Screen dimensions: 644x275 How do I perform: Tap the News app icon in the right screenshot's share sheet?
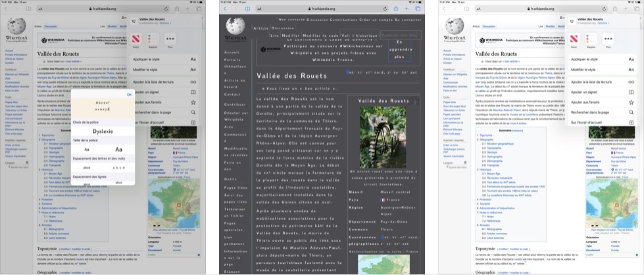[574, 39]
